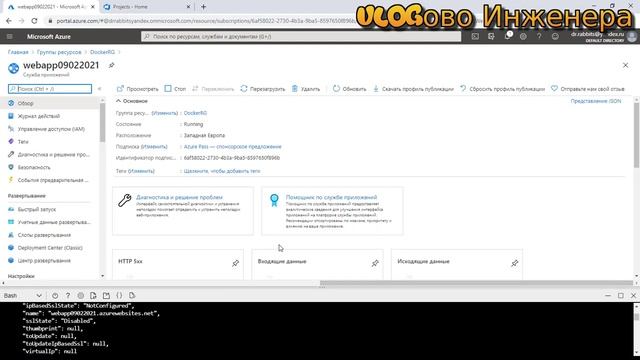Click the horizontal scrollbar of main pane

click(x=476, y=283)
